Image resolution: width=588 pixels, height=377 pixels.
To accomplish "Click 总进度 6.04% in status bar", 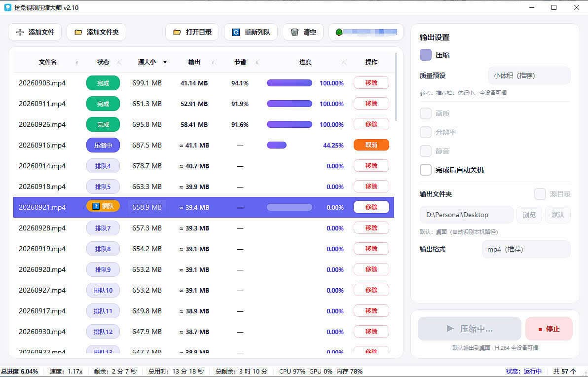I will [x=20, y=372].
